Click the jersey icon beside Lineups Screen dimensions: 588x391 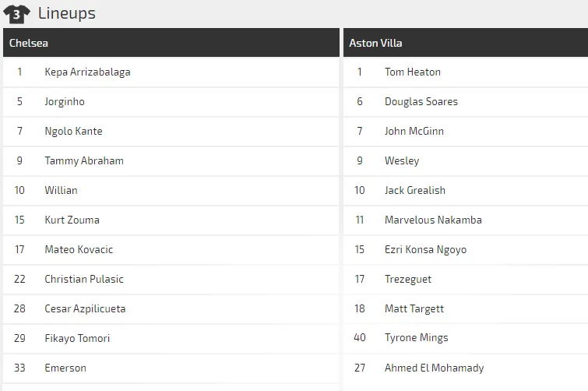point(16,13)
